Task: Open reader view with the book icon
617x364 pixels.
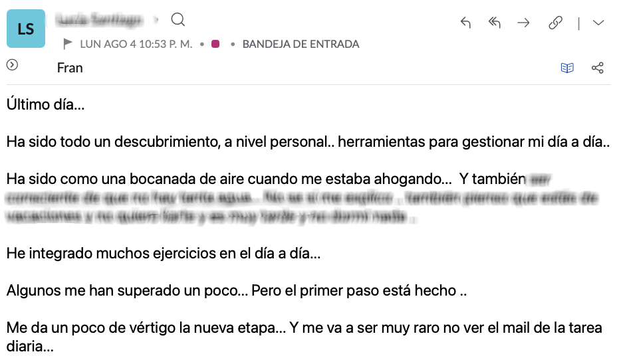Action: [x=567, y=68]
